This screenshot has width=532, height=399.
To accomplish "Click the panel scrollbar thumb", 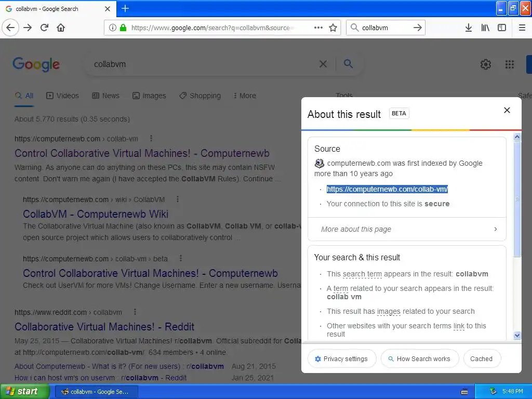I will pos(517,199).
